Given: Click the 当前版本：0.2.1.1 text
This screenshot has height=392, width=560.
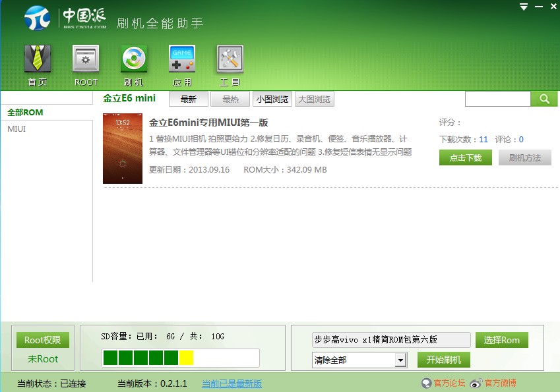Looking at the screenshot, I should click(152, 384).
